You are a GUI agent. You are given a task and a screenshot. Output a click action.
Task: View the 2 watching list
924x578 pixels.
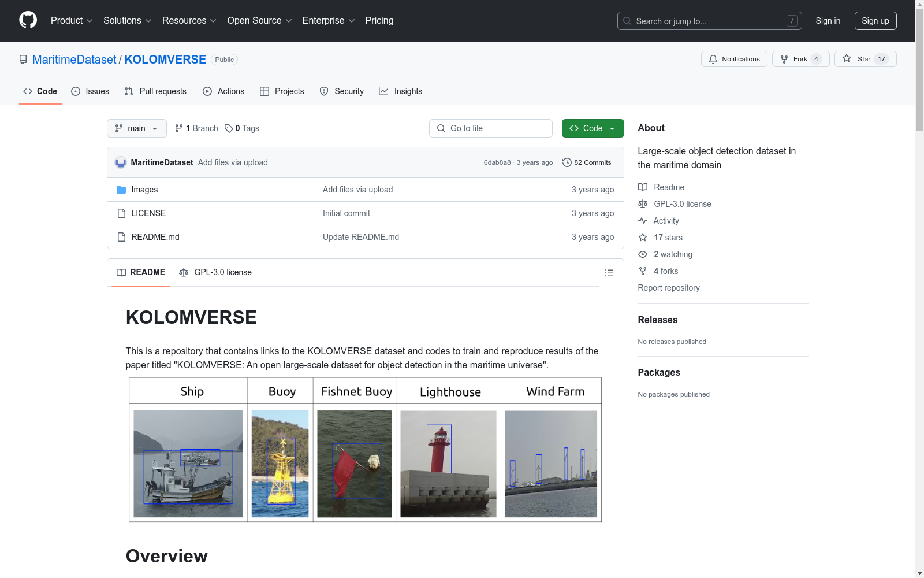[665, 254]
